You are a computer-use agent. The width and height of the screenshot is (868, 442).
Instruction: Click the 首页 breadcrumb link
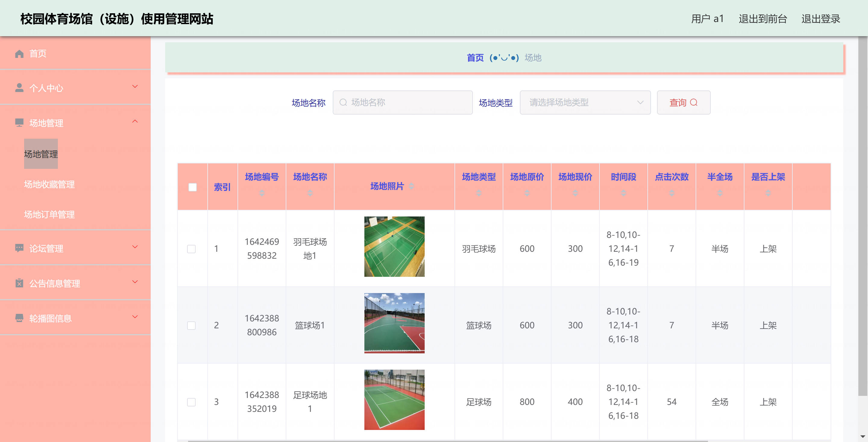[475, 58]
